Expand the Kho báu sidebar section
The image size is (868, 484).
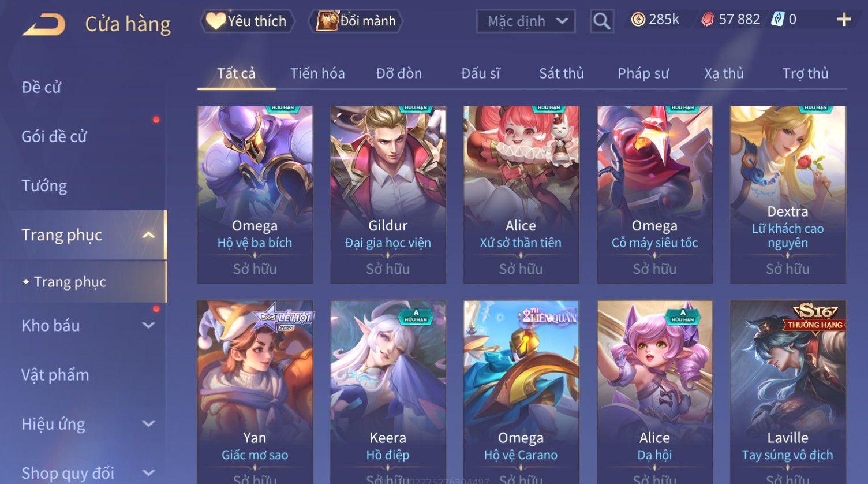[148, 326]
